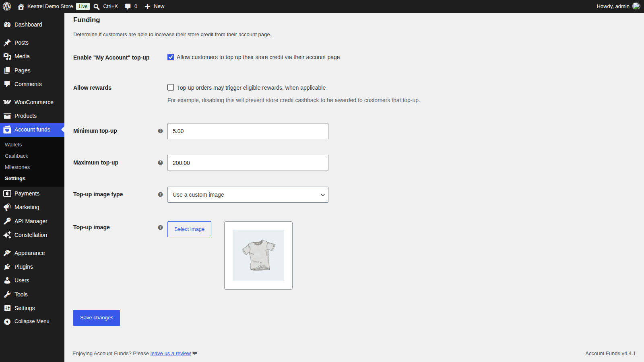Follow the leave us a review link
This screenshot has width=644, height=362.
171,354
